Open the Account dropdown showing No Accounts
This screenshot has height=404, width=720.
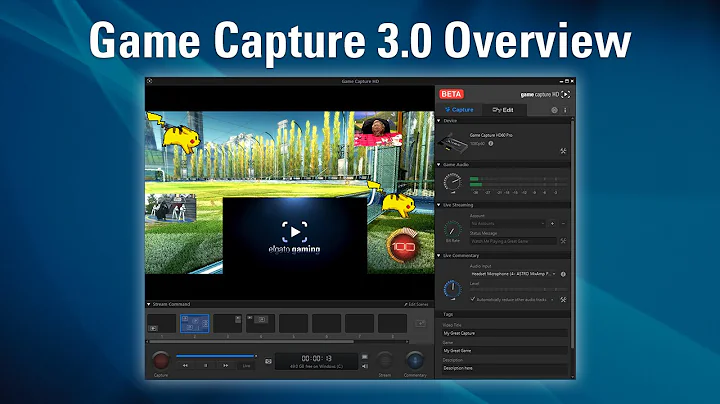[x=507, y=224]
